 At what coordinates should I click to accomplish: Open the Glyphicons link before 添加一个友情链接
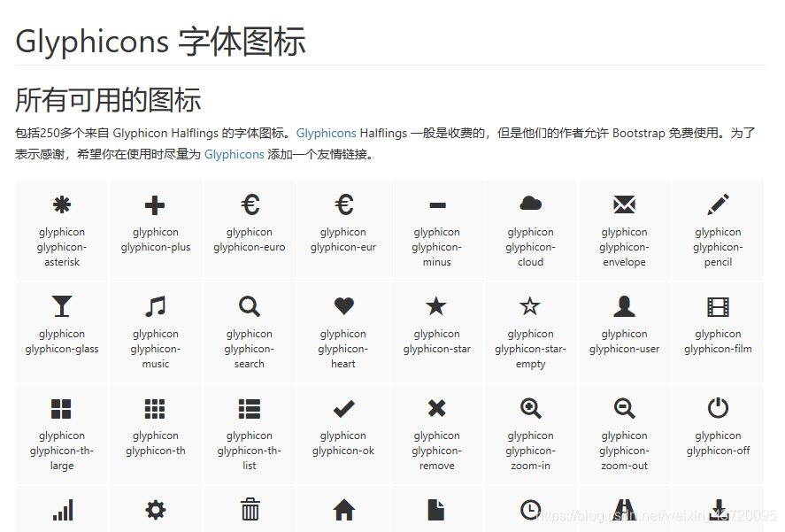tap(234, 154)
